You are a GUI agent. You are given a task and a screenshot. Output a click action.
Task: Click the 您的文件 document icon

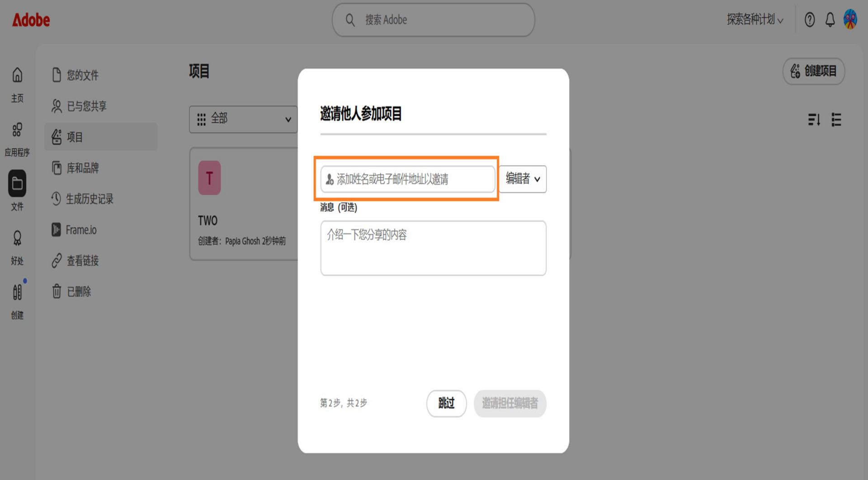[57, 75]
